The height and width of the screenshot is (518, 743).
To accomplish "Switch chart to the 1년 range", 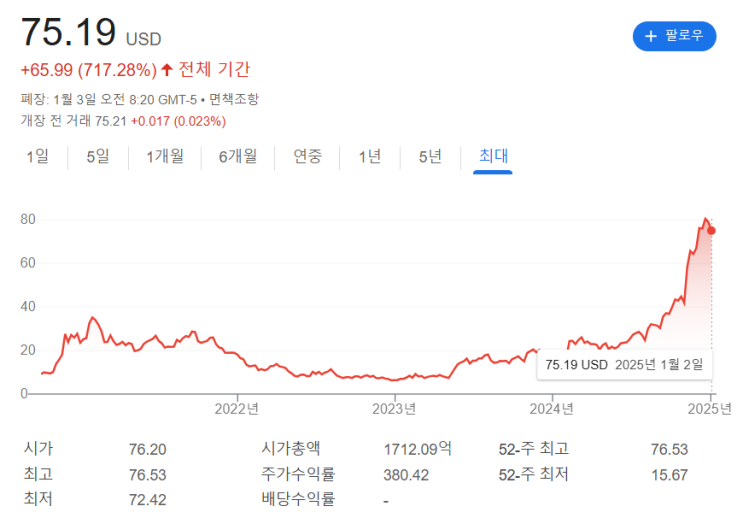I will tap(369, 157).
